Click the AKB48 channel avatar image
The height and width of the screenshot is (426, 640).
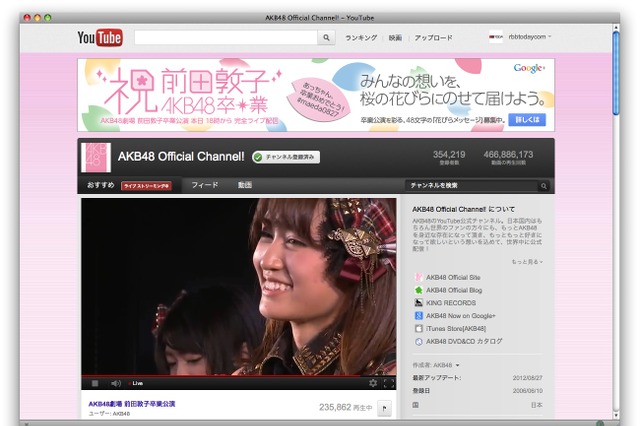click(96, 157)
